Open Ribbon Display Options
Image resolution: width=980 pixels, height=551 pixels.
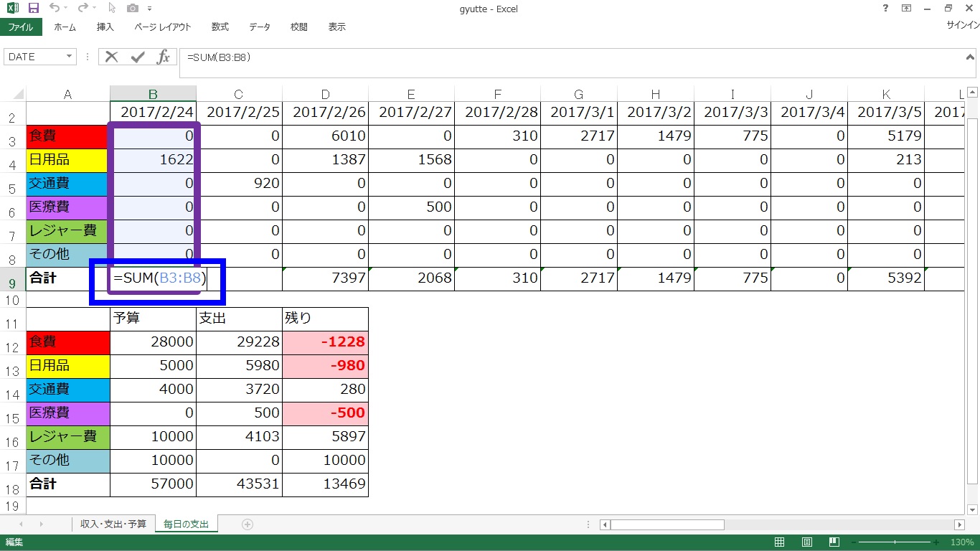tap(907, 9)
